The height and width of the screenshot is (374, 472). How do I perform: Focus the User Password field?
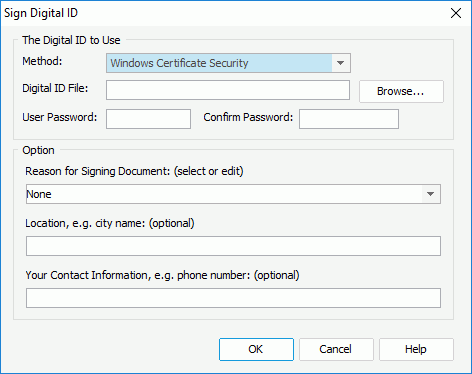[148, 119]
